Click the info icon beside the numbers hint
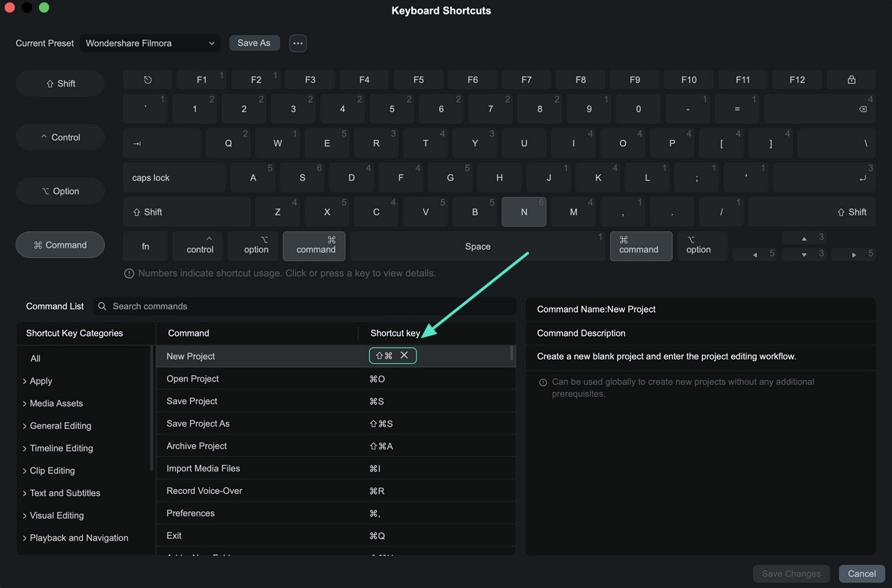 point(129,273)
